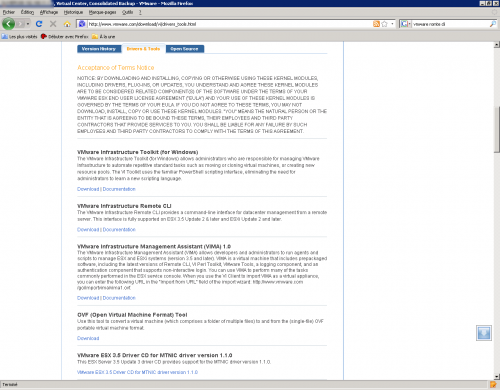Open the Google search engine selector

406,24
